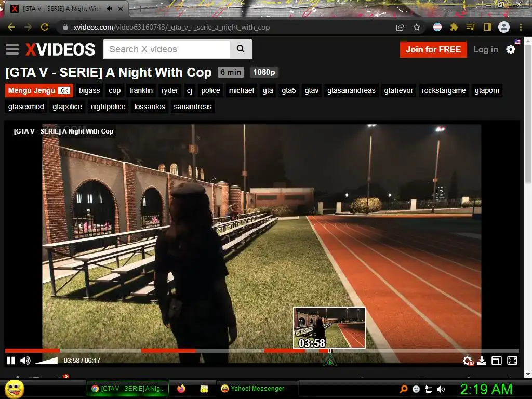Open the site settings gear
Image resolution: width=532 pixels, height=399 pixels.
(x=511, y=49)
